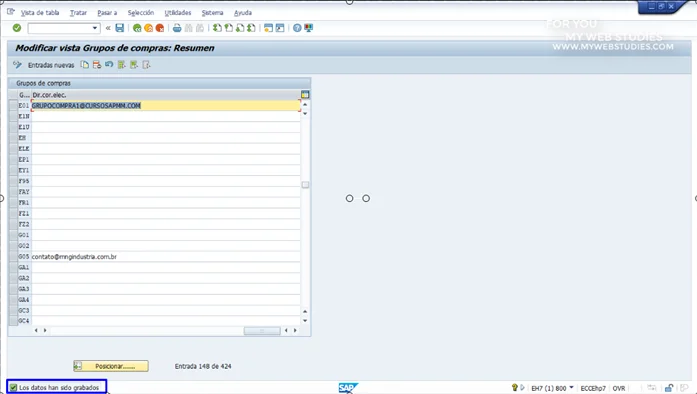Open the transaction command field dropdown
697x394 pixels.
pos(95,28)
